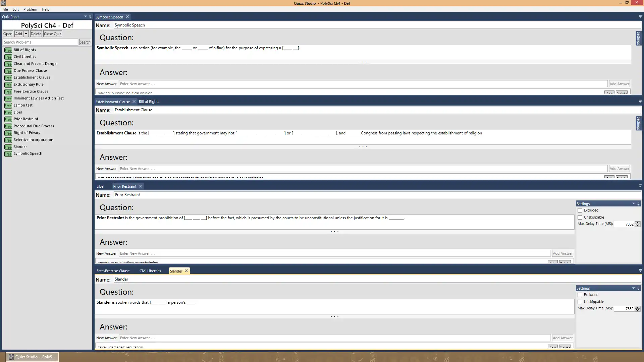
Task: Select the 'Symbolic Speech' tab
Action: [x=109, y=17]
